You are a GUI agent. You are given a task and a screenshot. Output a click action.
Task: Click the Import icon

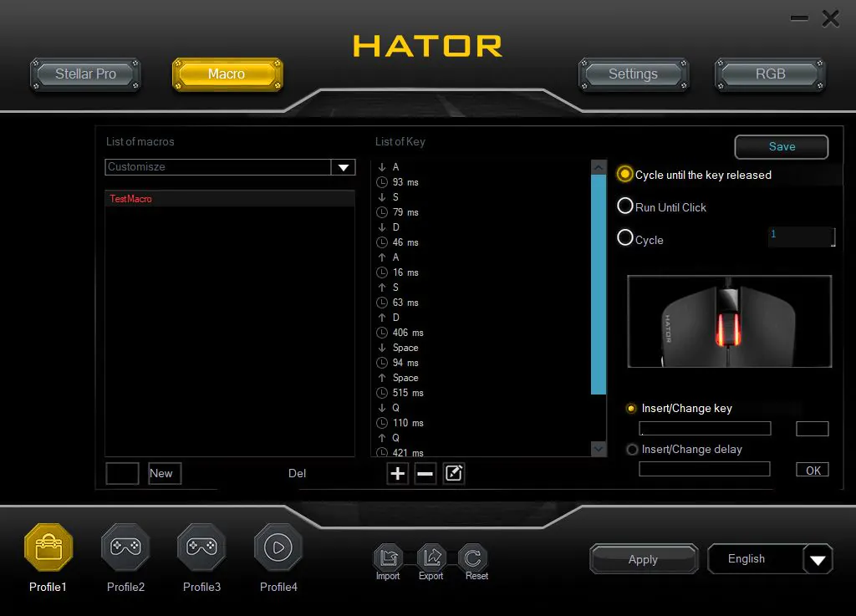pyautogui.click(x=388, y=557)
